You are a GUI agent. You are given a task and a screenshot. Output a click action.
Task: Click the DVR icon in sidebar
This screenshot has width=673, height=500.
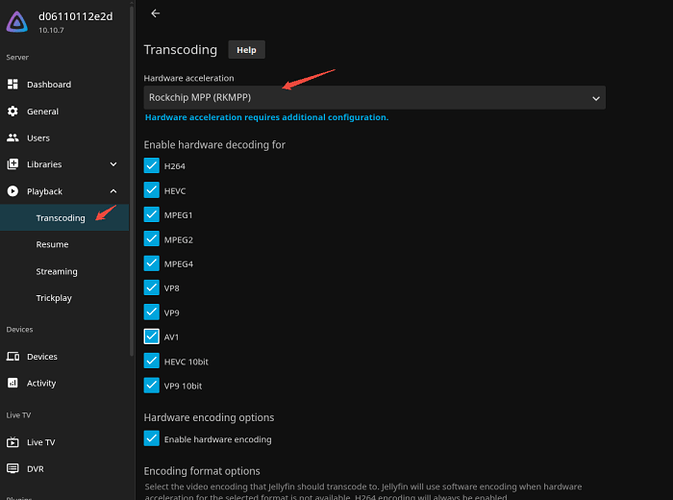point(13,468)
